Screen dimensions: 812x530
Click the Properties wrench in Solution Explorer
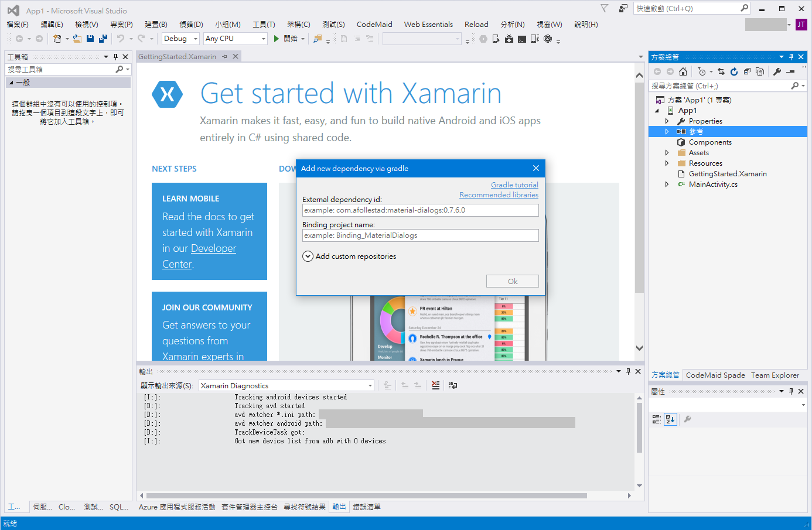(777, 71)
